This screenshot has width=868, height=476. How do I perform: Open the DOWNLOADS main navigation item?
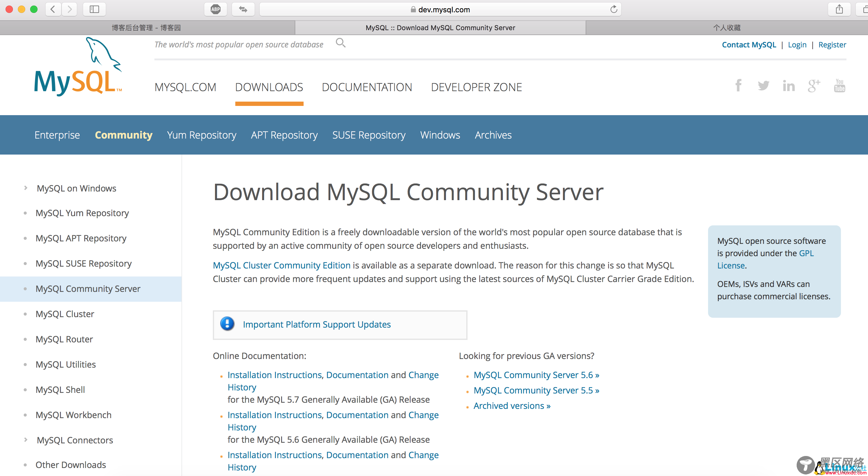269,87
